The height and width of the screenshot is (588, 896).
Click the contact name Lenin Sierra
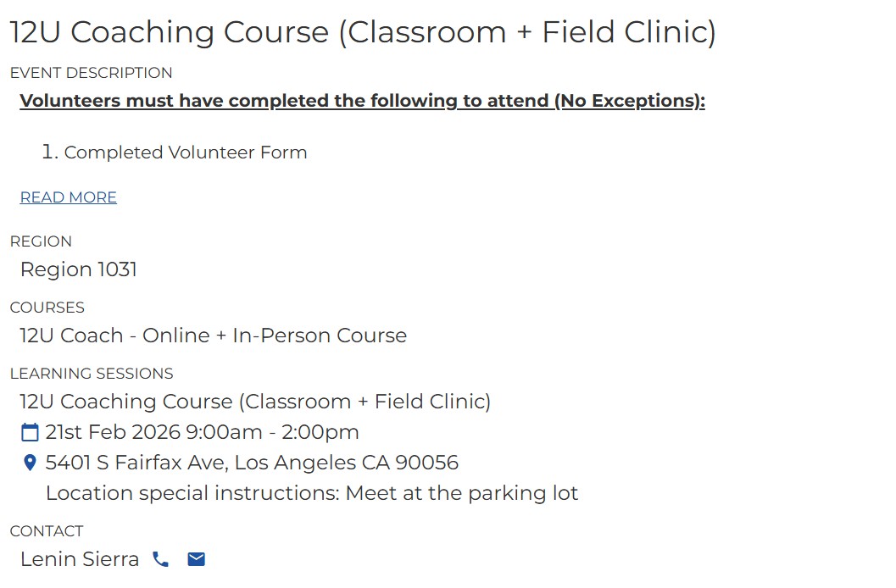(80, 559)
